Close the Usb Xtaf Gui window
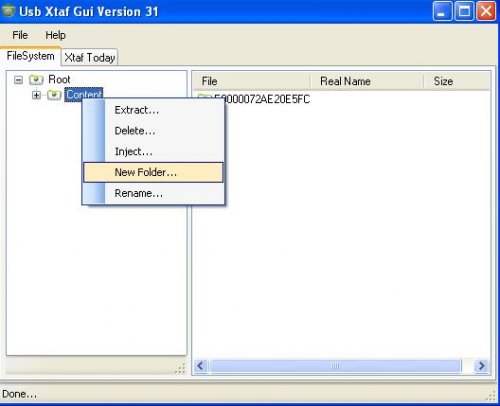The width and height of the screenshot is (500, 406). tap(486, 11)
